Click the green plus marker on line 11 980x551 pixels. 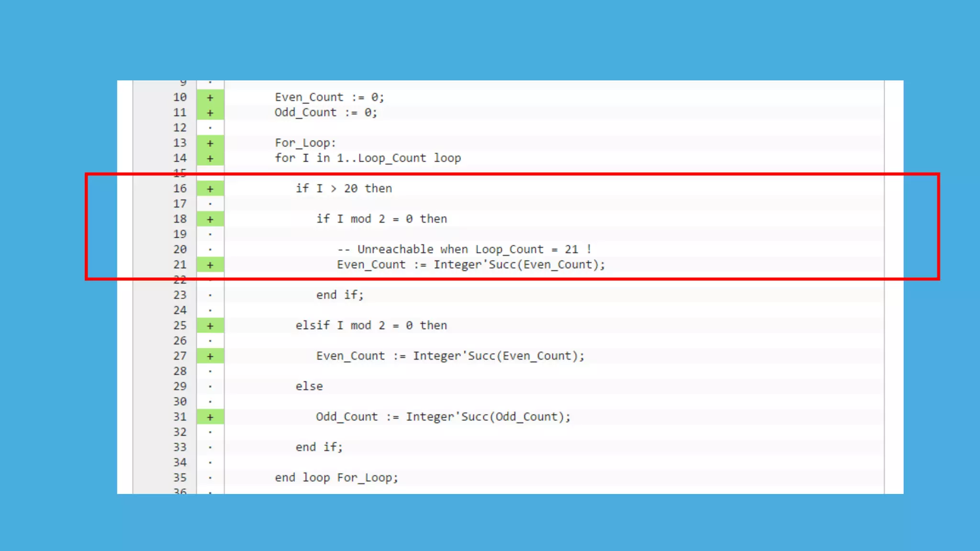pyautogui.click(x=210, y=113)
